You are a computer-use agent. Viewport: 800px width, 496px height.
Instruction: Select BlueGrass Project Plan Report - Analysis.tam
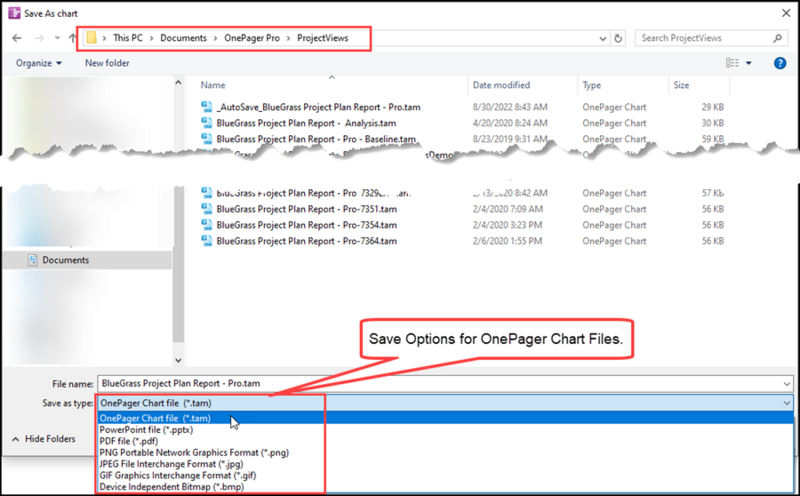306,123
